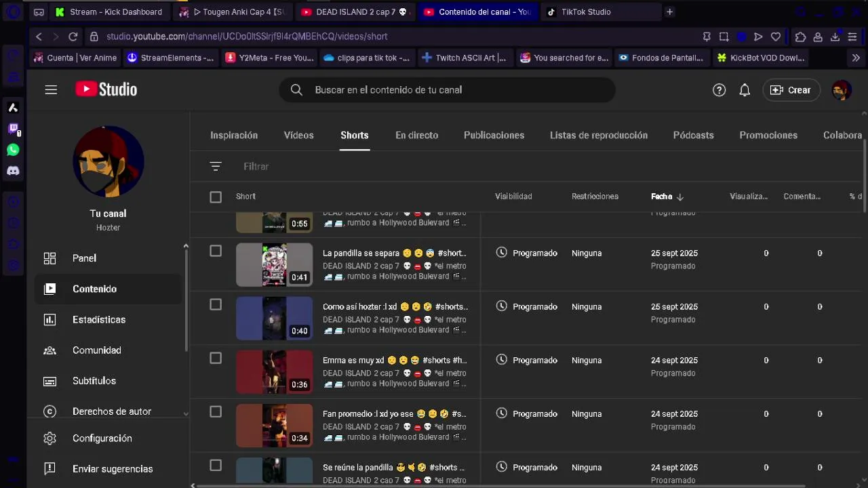Open the workspaces icon left of tabs
Viewport: 868px width, 488px height.
(x=39, y=12)
